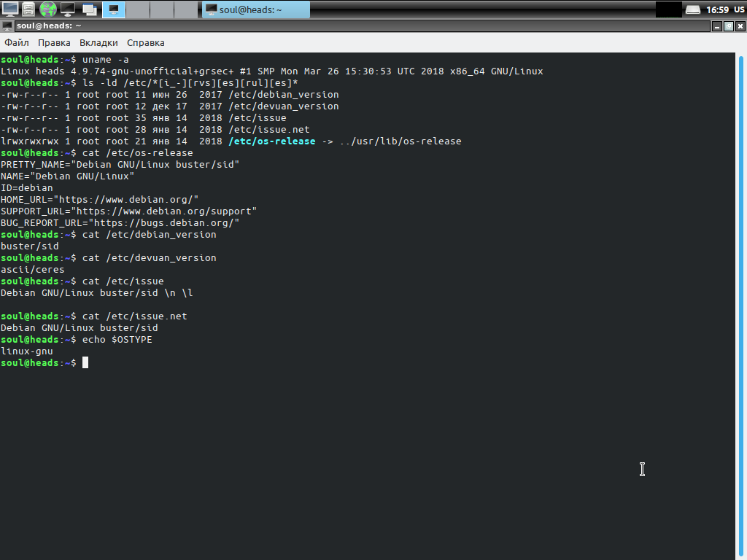Switch to the second workspace in pager

138,9
